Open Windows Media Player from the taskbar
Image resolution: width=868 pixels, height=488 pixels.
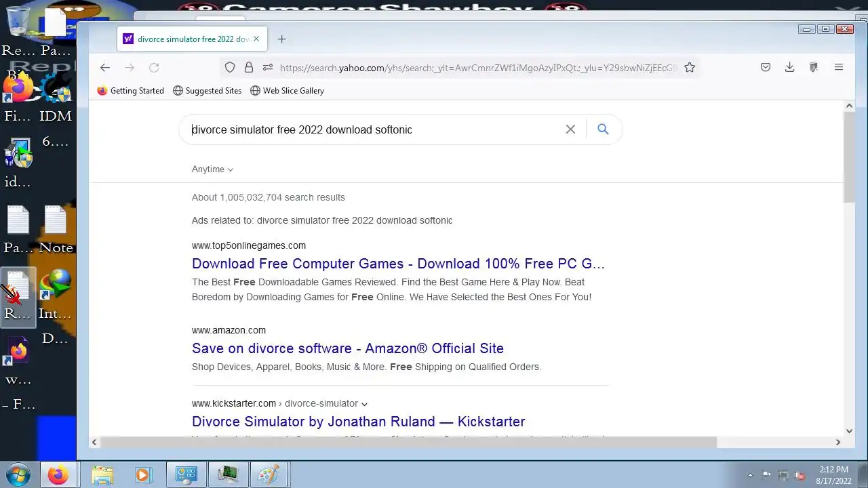point(142,475)
